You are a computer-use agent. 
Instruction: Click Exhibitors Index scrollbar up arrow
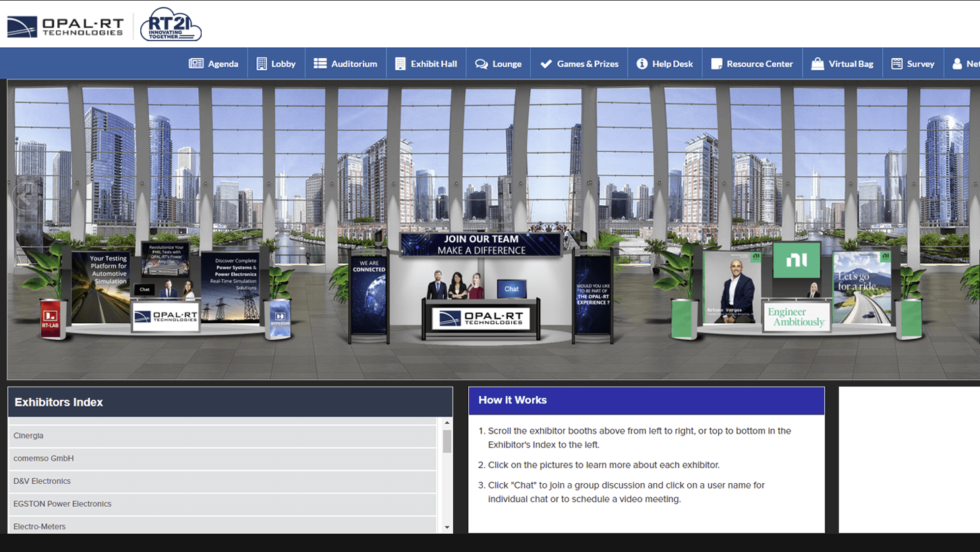[446, 423]
